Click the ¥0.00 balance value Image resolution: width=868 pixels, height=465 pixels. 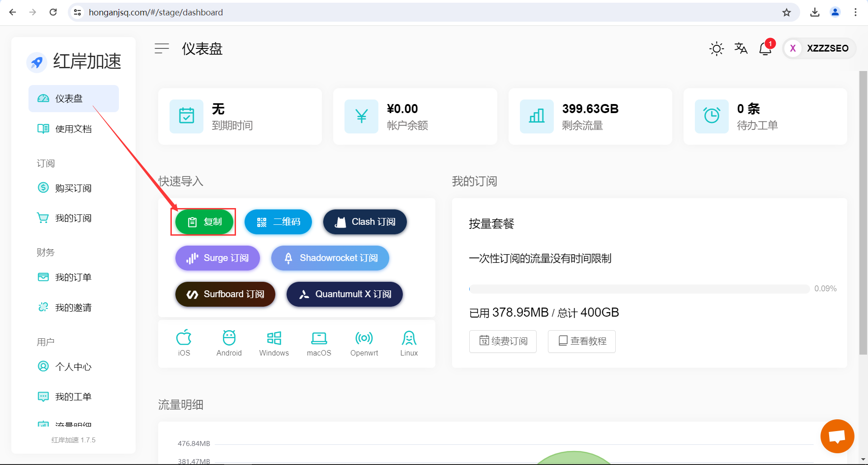point(402,109)
